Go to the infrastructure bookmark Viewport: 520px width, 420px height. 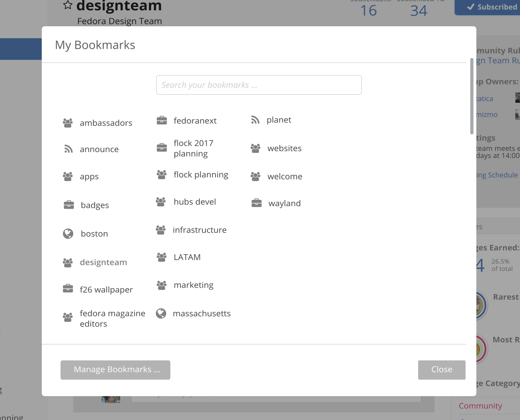tap(199, 230)
